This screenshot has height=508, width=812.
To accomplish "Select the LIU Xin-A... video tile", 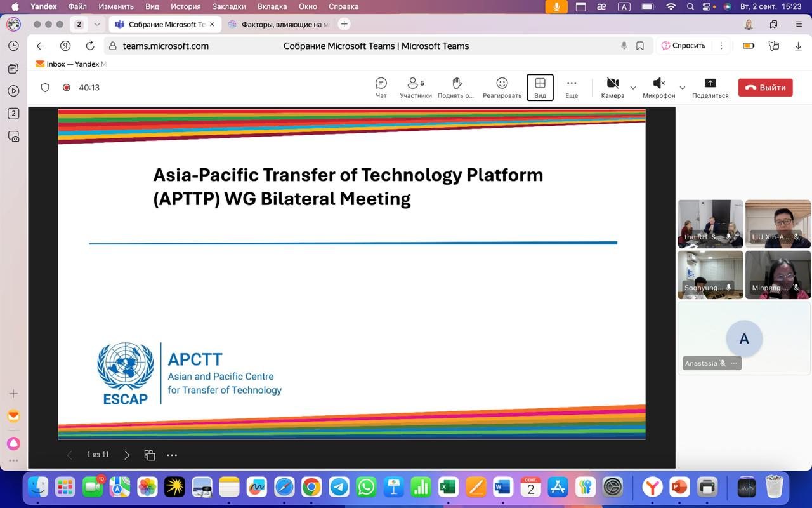I will [778, 224].
